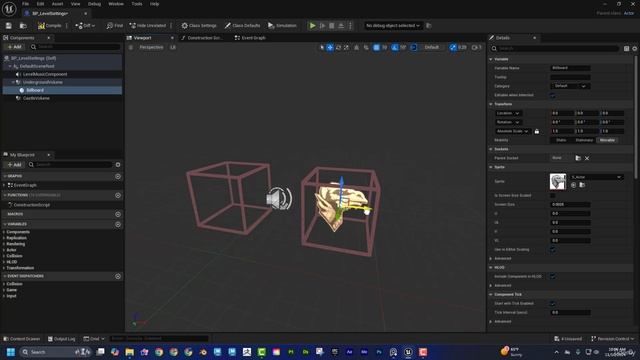Save the blueprint with the toolbar save icon
This screenshot has width=640, height=360.
pos(9,25)
